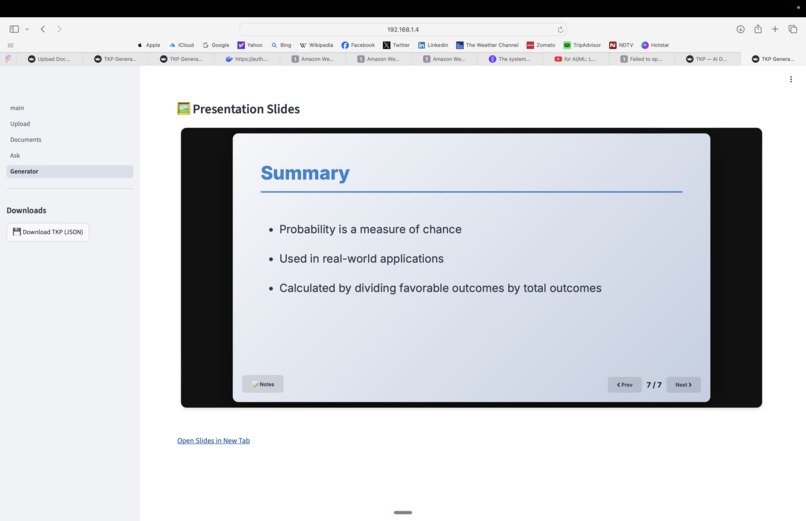This screenshot has width=806, height=521.
Task: Open the iCloud bookmark
Action: click(181, 45)
